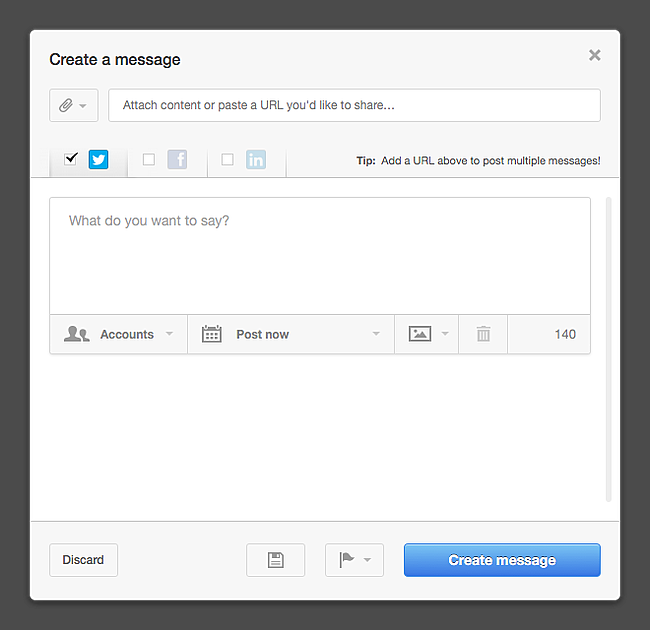Close the Create a message dialog
Viewport: 650px width, 630px height.
[x=595, y=55]
